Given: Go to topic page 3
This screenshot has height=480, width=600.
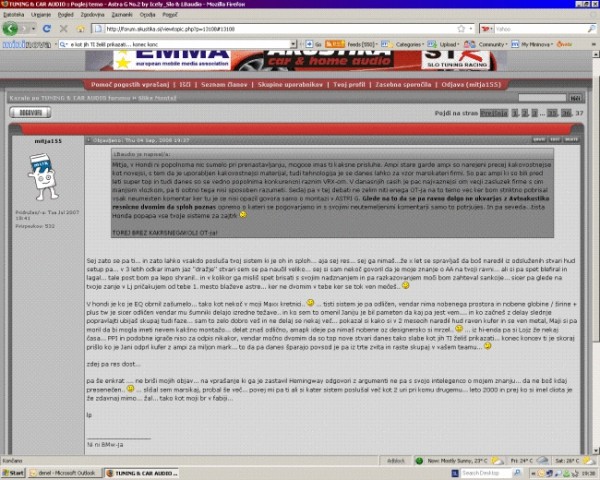Looking at the screenshot, I should [535, 113].
